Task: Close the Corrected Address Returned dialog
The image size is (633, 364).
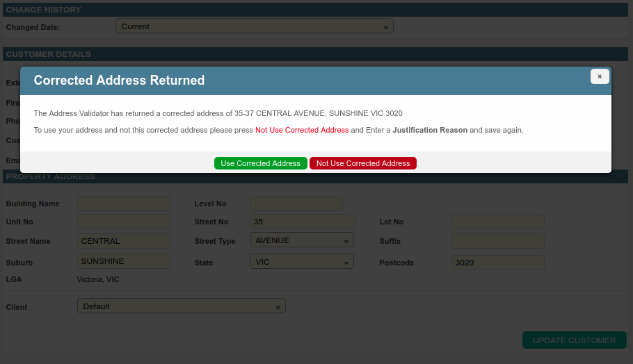Action: (600, 76)
